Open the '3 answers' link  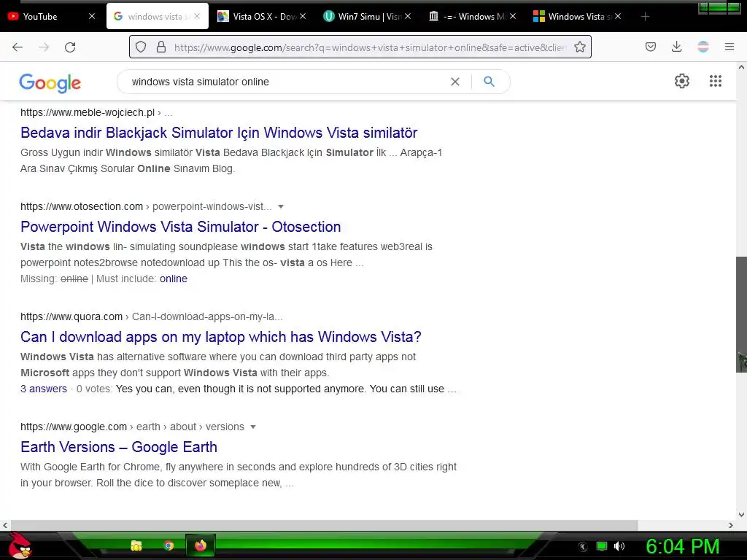43,389
